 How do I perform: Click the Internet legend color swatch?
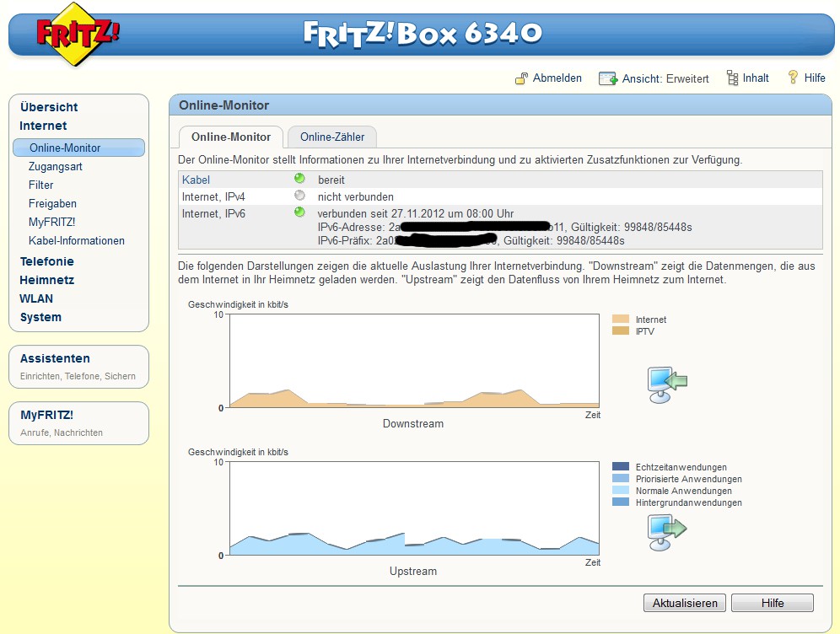[x=621, y=320]
